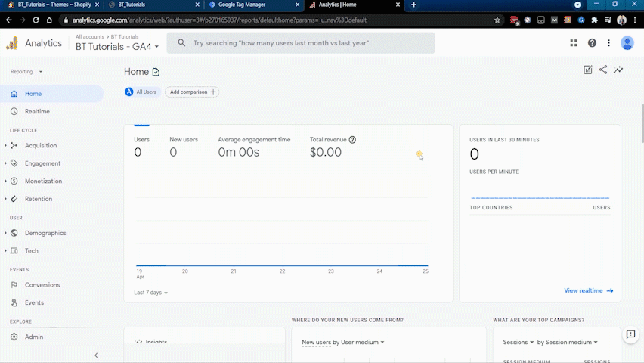Viewport: 644px width, 363px height.
Task: Click the All accounts breadcrumb
Action: coord(89,36)
